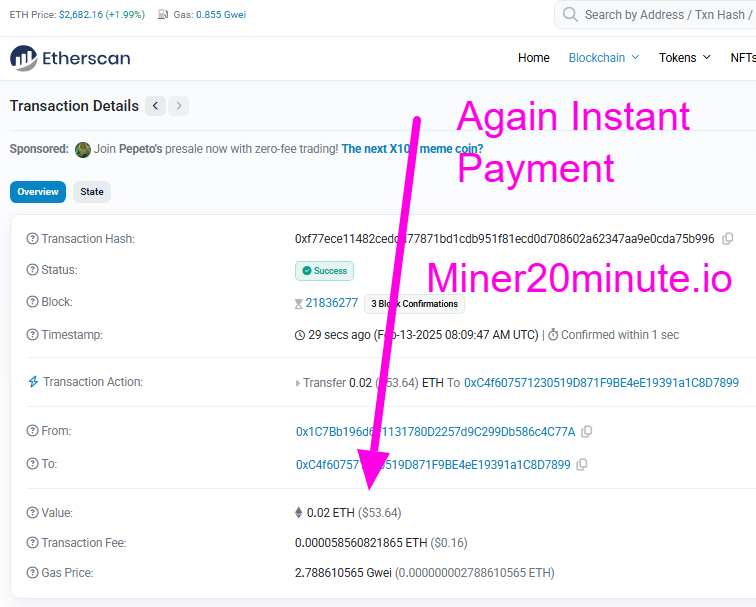Click help icon beside Gas Price
Screen dimensions: 756x607
click(x=32, y=573)
